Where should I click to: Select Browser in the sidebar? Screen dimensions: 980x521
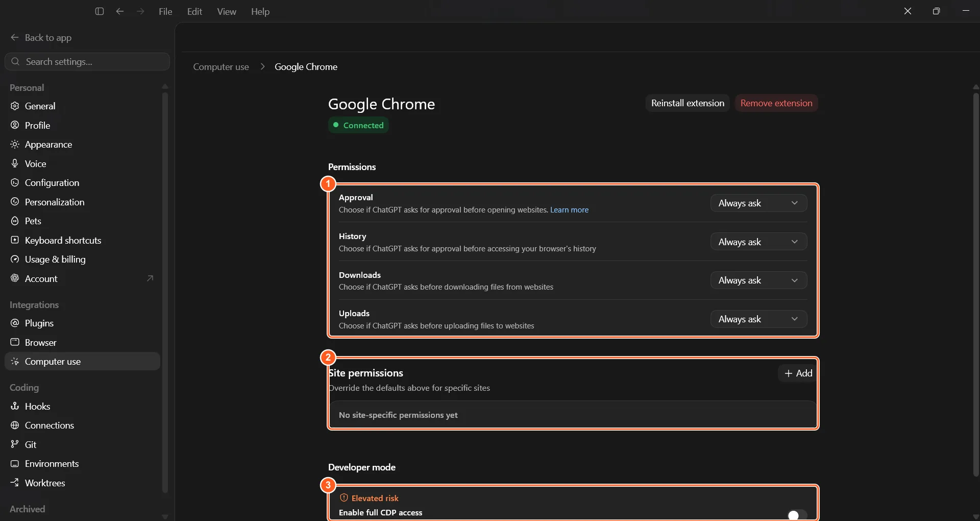click(x=82, y=342)
